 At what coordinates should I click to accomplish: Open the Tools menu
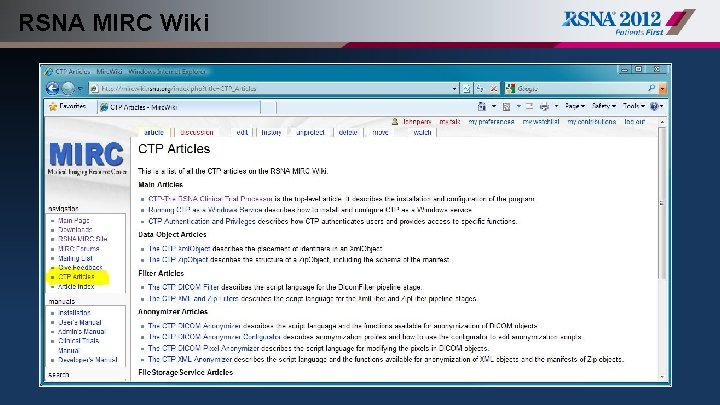(x=634, y=107)
